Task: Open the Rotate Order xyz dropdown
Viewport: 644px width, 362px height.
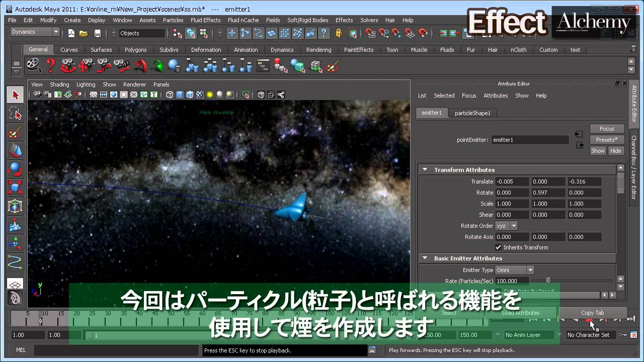Action: point(506,226)
